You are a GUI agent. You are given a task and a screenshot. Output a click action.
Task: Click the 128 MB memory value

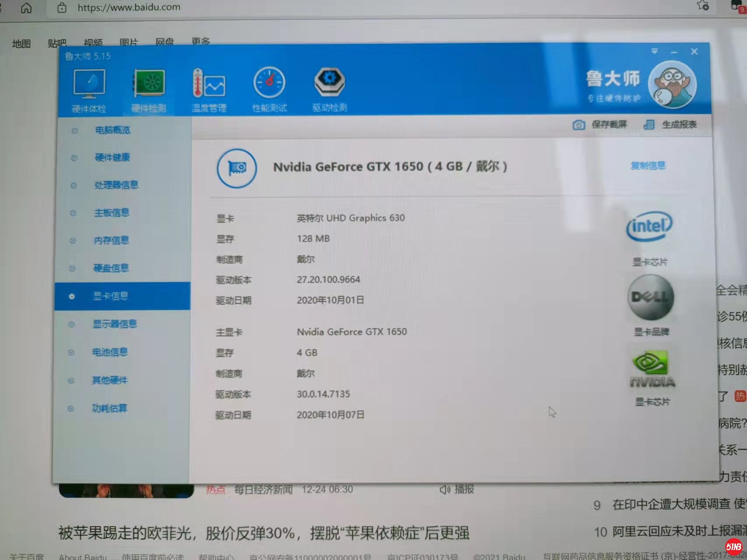[313, 239]
